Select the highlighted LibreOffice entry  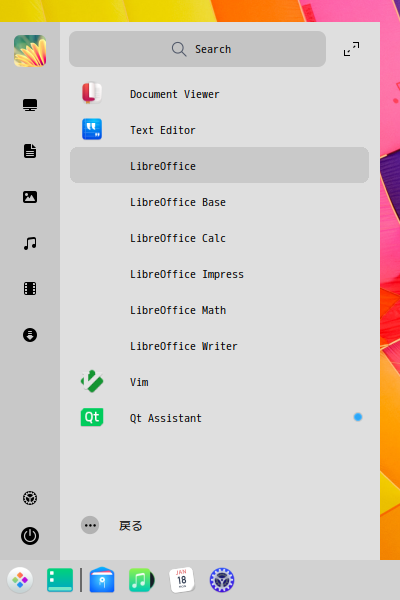pyautogui.click(x=219, y=165)
